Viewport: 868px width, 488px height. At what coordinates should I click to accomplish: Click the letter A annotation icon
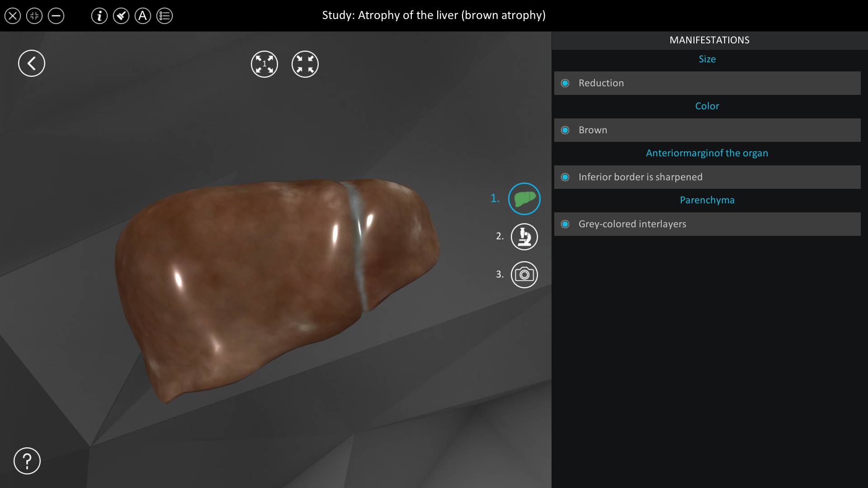143,16
